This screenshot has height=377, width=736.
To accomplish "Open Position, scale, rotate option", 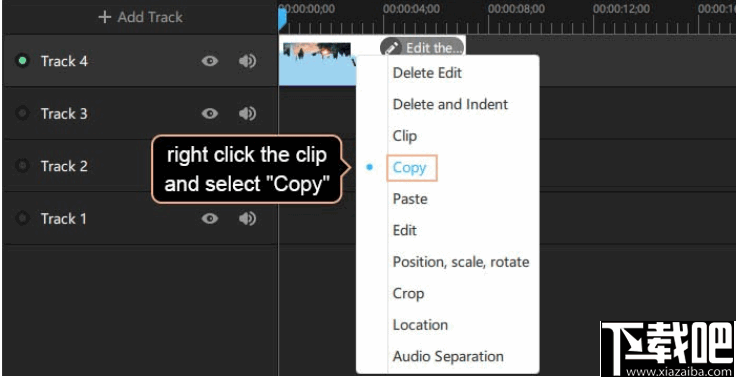I will (461, 262).
